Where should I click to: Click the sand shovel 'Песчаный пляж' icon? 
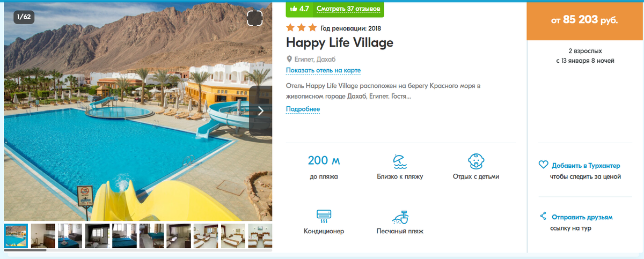400,217
